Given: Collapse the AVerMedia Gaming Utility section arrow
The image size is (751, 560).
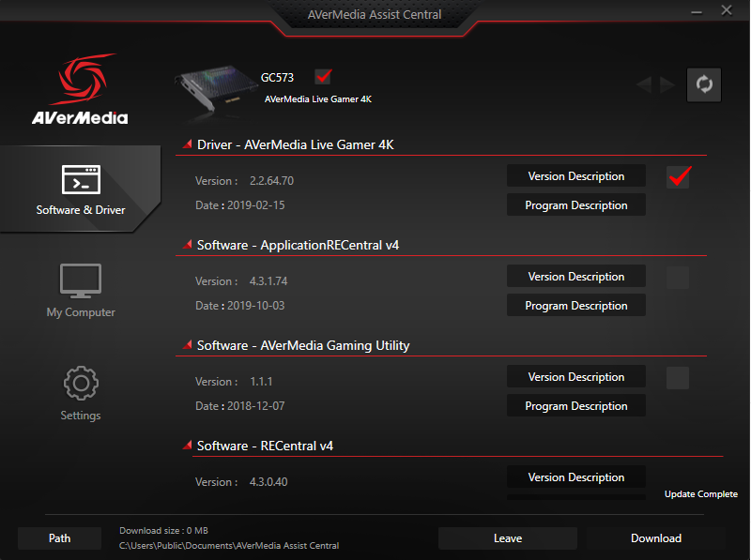Looking at the screenshot, I should 187,344.
